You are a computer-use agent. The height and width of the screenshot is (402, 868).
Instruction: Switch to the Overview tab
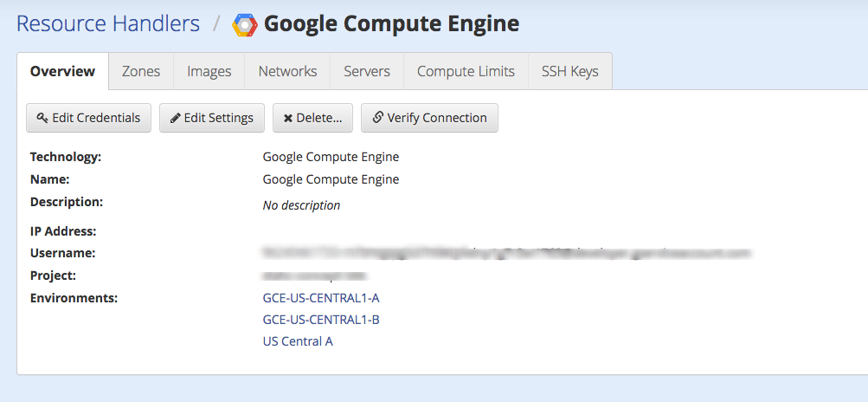[x=62, y=71]
